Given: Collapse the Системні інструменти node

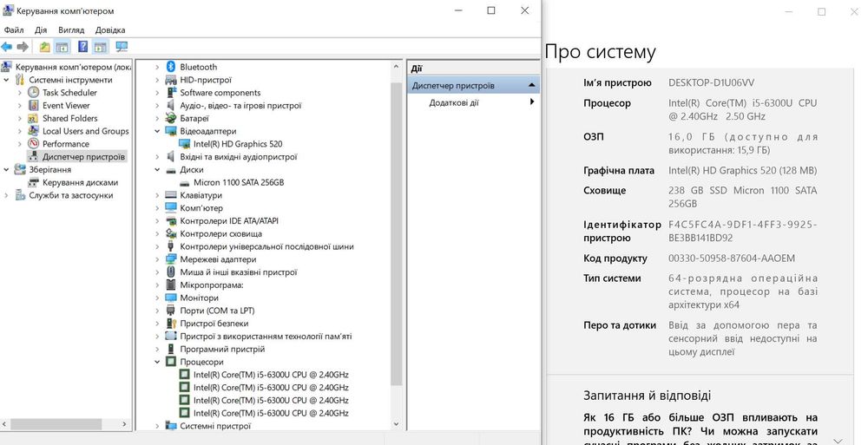Looking at the screenshot, I should [6, 80].
